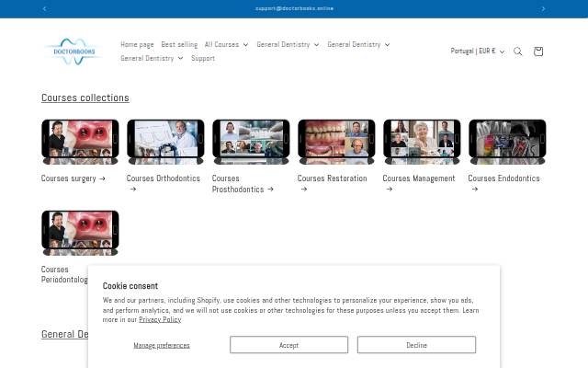Click the support@doctorbooks.online announcement text
The width and height of the screenshot is (588, 368).
pos(294,8)
